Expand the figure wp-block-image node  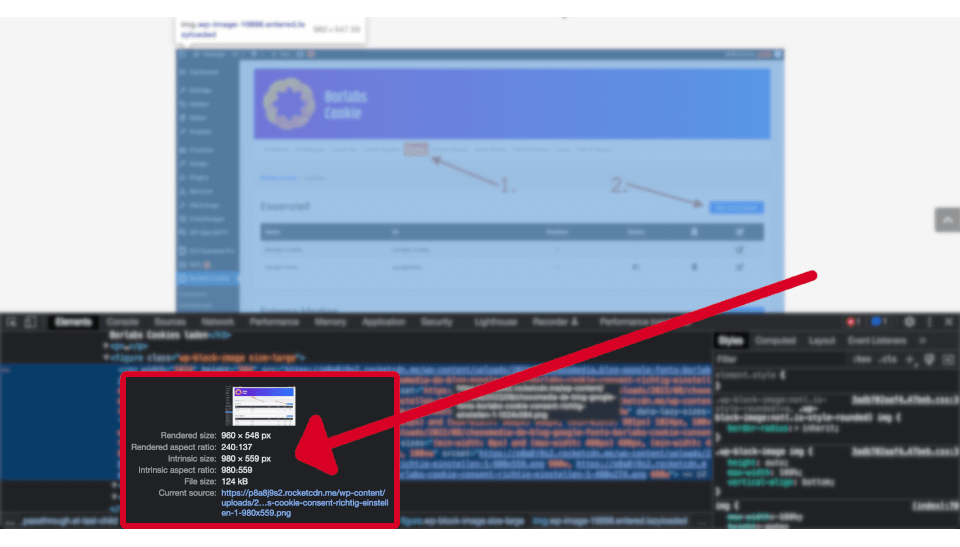[107, 357]
